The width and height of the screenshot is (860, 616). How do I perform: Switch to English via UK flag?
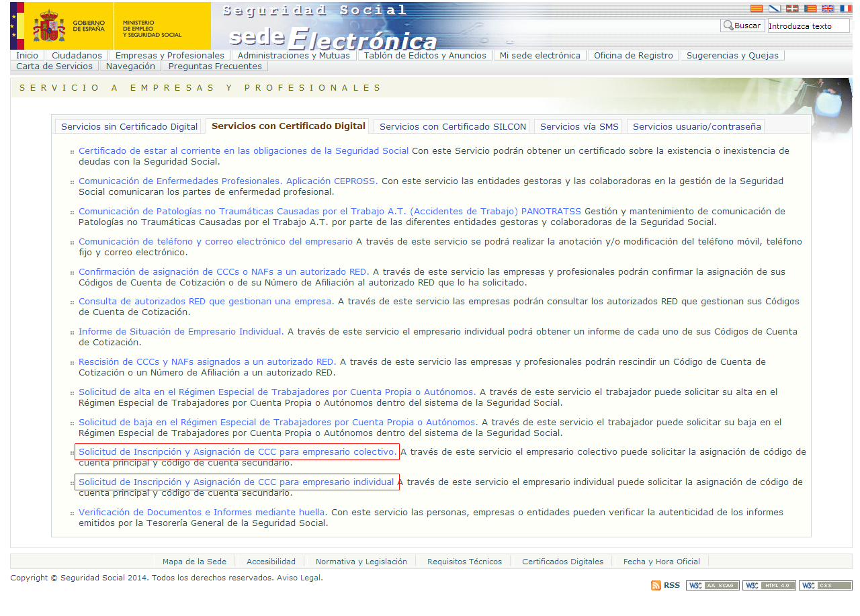click(828, 9)
